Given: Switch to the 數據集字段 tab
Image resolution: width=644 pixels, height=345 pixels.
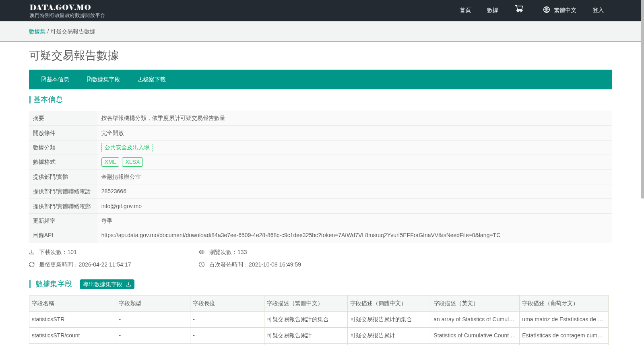Looking at the screenshot, I should (103, 79).
